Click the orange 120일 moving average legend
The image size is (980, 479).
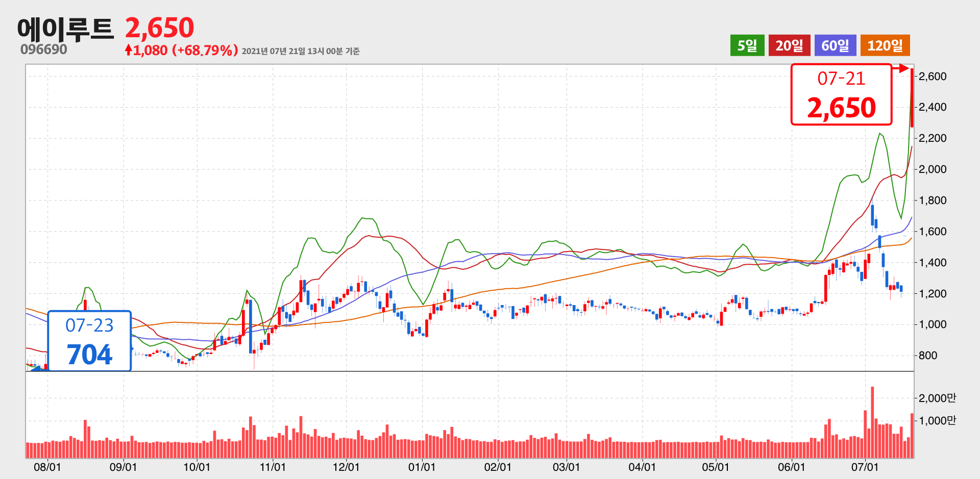pyautogui.click(x=885, y=45)
